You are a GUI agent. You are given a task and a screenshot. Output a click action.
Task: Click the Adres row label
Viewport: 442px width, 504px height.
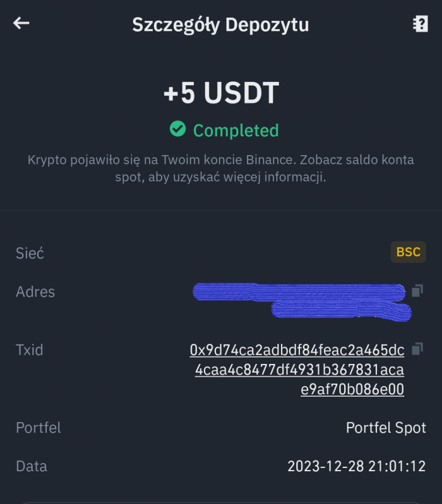click(x=35, y=292)
